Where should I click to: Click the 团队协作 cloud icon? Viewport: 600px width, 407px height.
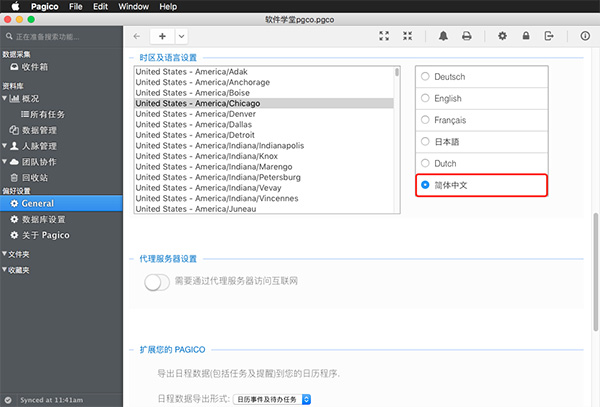coord(14,162)
